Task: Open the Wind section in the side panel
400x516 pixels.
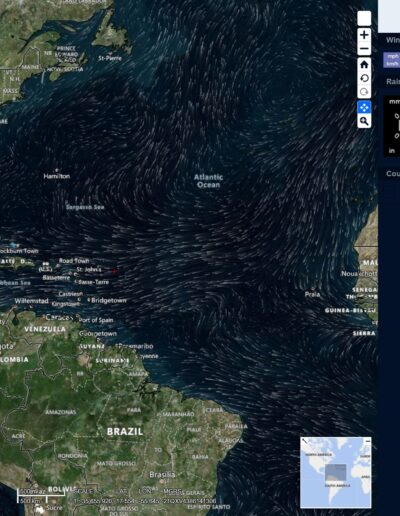Action: coord(393,40)
